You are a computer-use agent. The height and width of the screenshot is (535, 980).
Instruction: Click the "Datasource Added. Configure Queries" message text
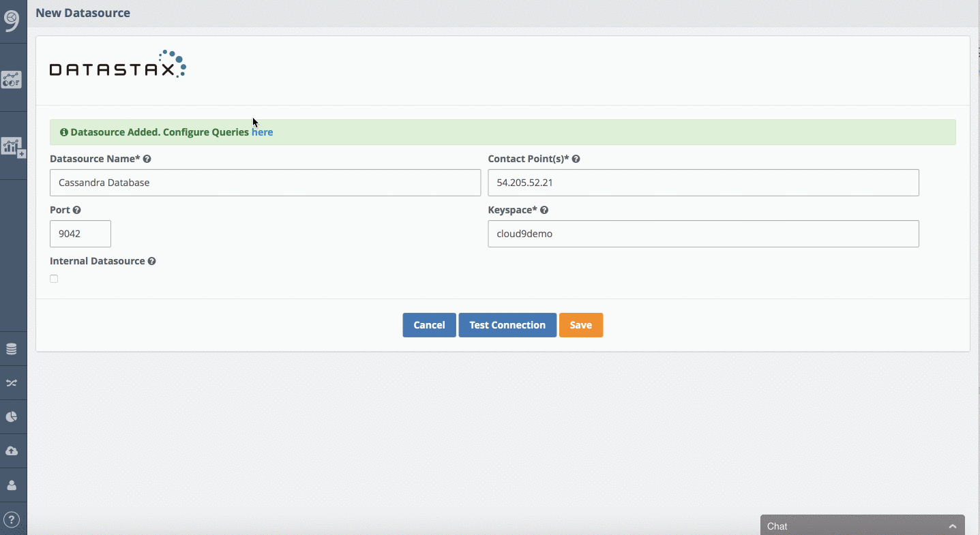tap(160, 132)
